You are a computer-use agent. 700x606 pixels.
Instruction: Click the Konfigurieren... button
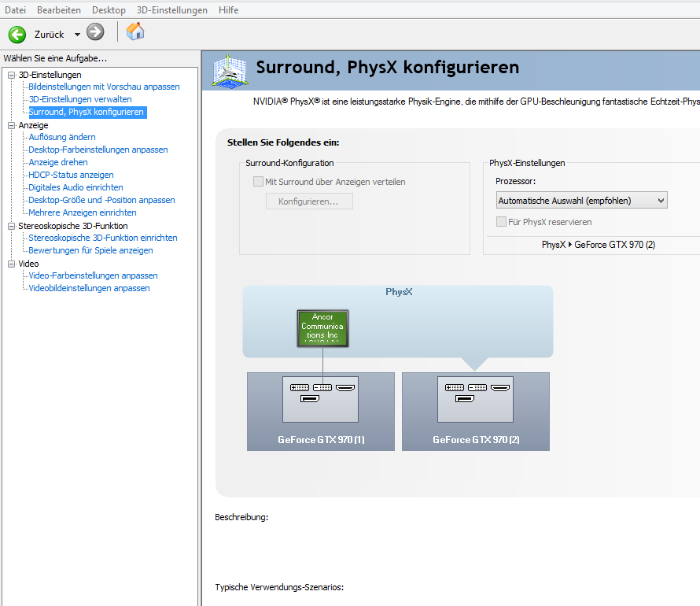pyautogui.click(x=309, y=201)
